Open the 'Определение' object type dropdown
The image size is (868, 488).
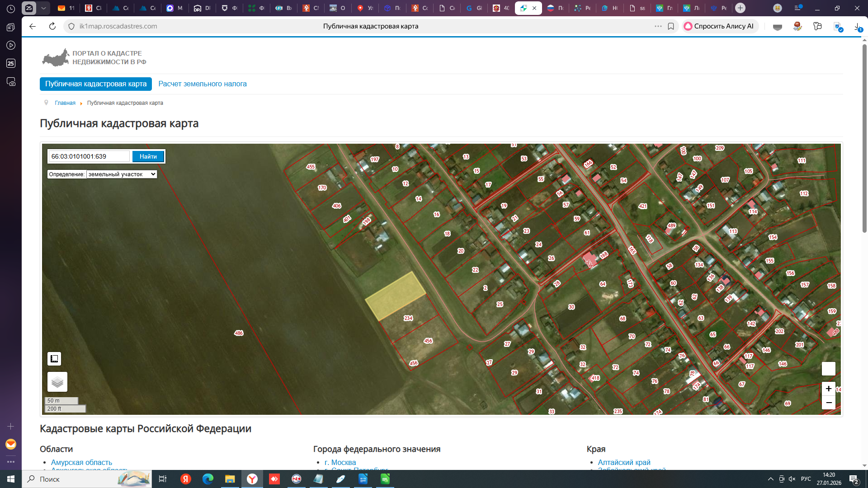click(x=122, y=174)
